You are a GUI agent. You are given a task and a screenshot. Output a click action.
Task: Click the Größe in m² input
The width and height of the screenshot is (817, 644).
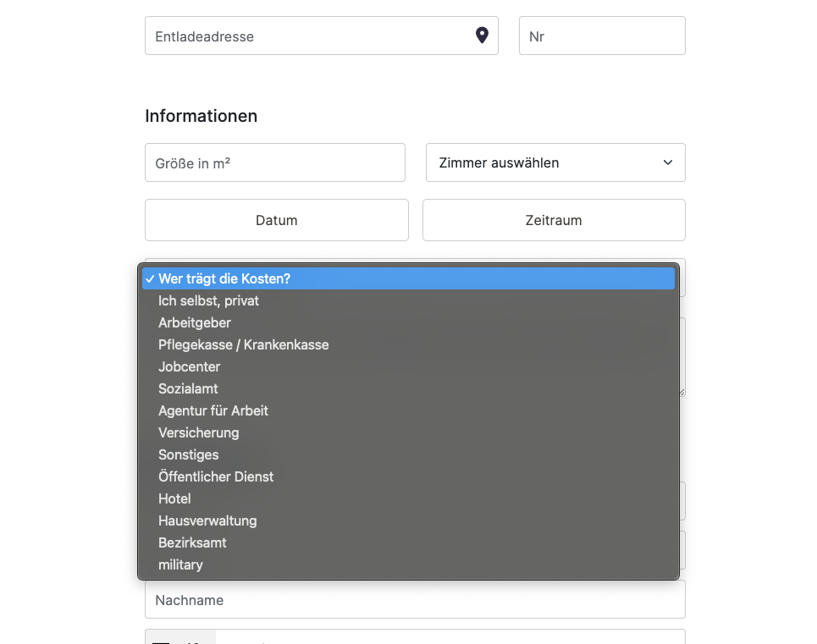275,162
